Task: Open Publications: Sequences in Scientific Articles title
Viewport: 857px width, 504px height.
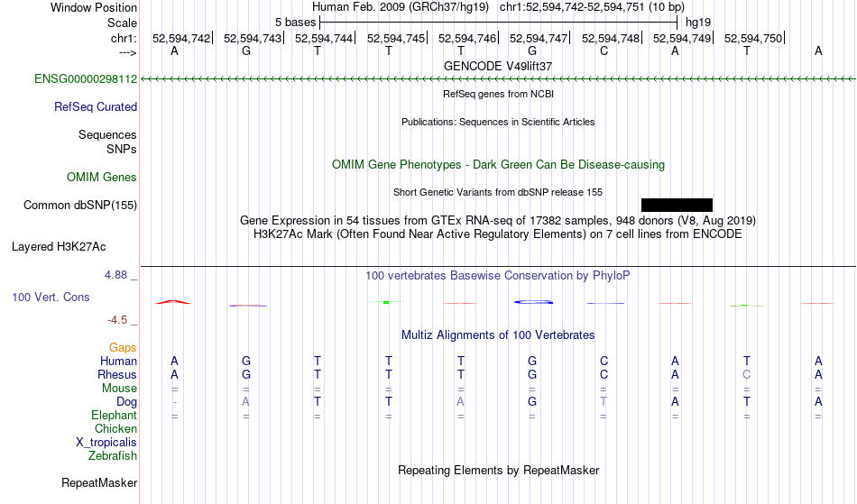Action: point(498,122)
